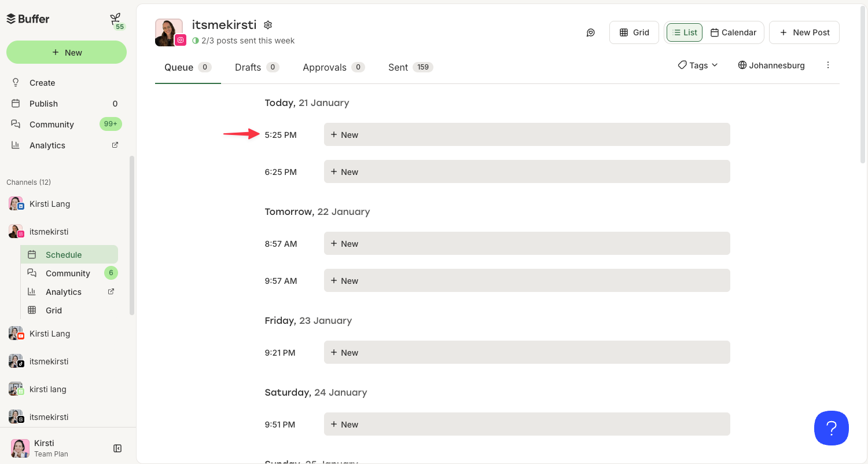868x464 pixels.
Task: Open the Johannesburg timezone selector
Action: (x=771, y=65)
